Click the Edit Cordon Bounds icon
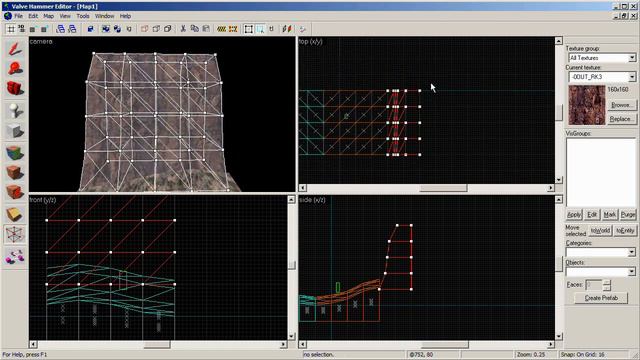This screenshot has width=640, height=360. pos(233,29)
